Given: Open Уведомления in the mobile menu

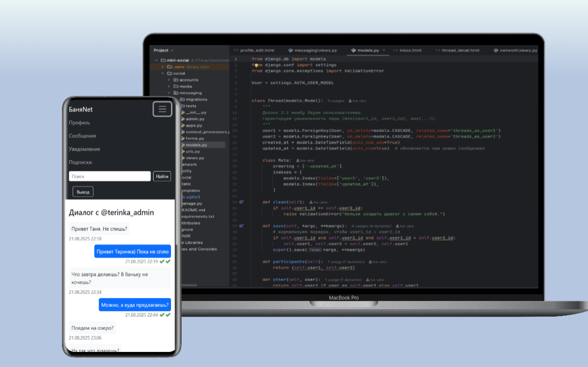Looking at the screenshot, I should tap(84, 149).
